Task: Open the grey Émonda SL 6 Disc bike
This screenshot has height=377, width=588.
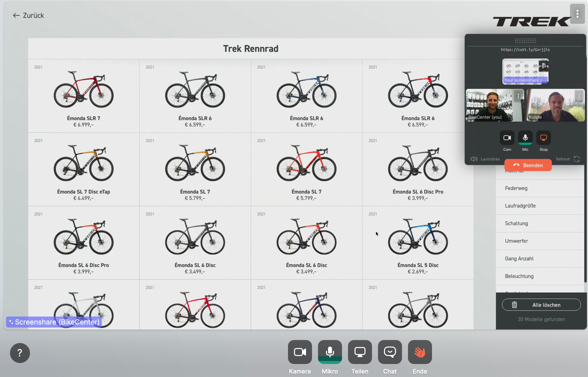Action: pyautogui.click(x=195, y=243)
